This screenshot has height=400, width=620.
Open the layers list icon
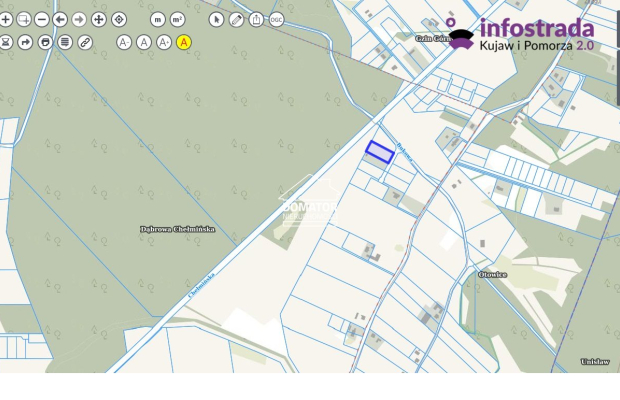[x=64, y=42]
